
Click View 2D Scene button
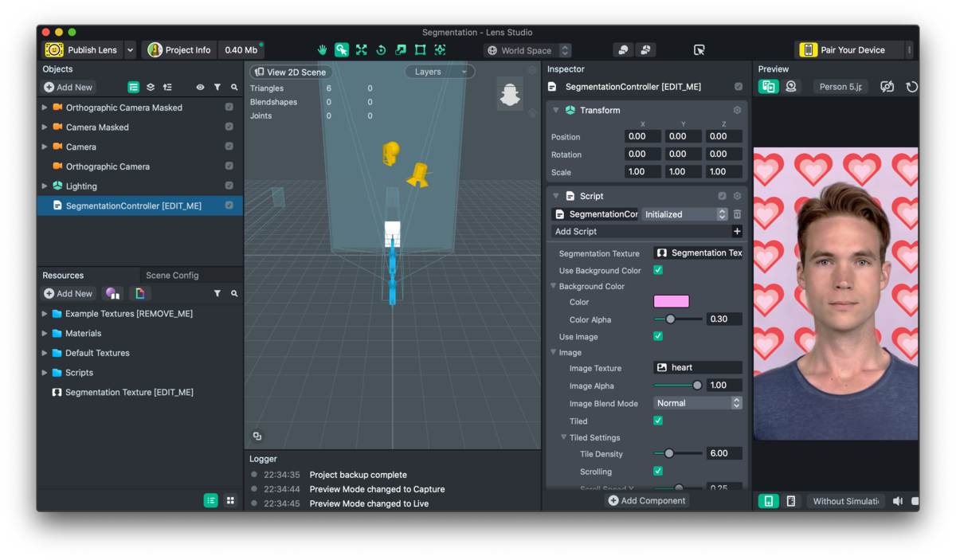pyautogui.click(x=291, y=72)
